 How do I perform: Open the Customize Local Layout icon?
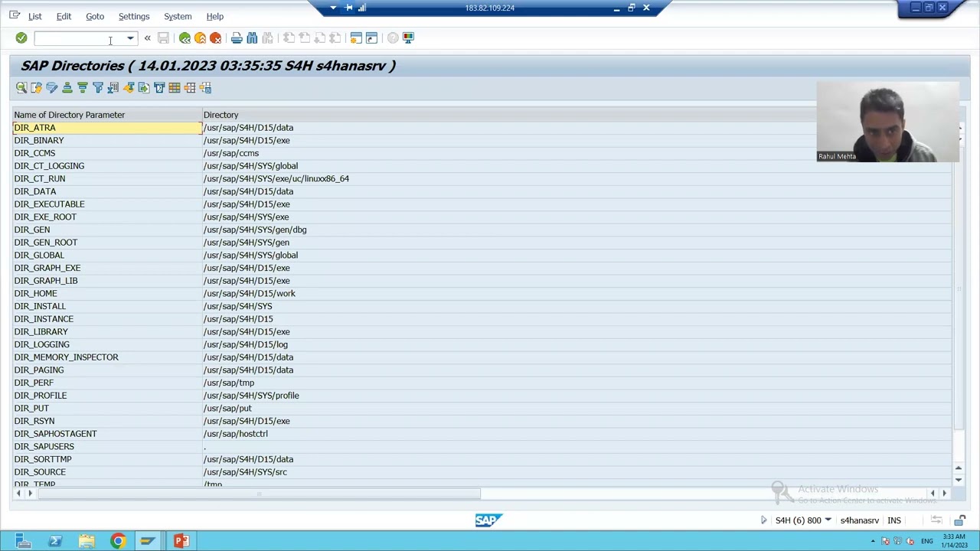click(408, 38)
